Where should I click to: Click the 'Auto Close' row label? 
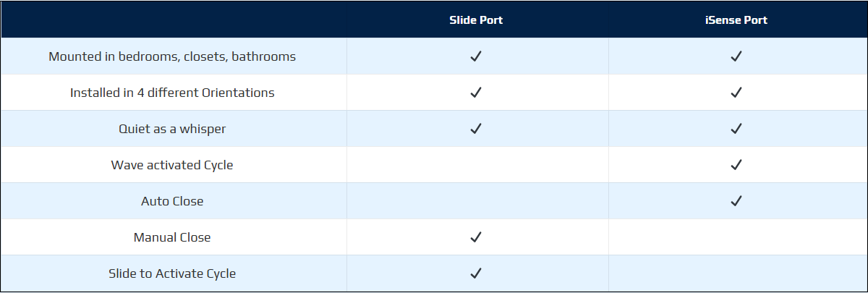[172, 201]
